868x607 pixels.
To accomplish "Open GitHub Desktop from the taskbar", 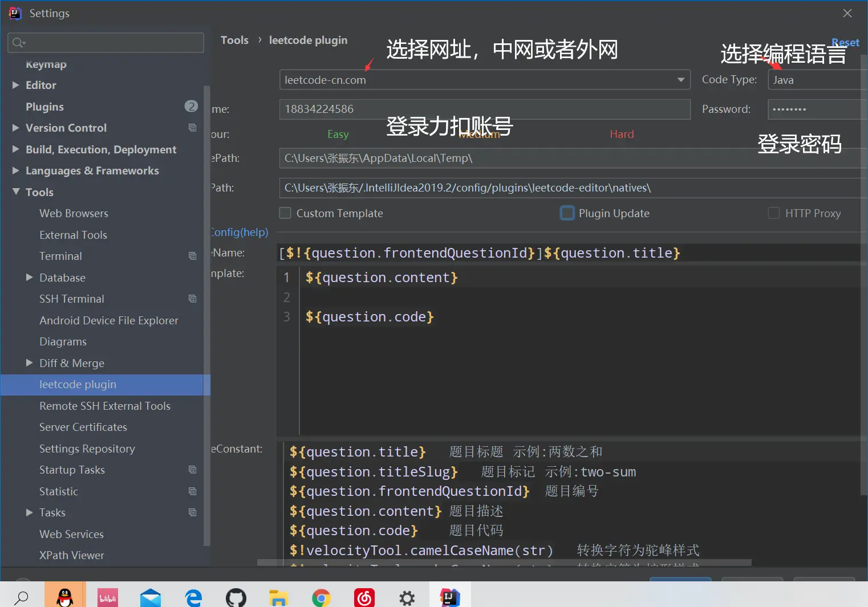I will 236,597.
